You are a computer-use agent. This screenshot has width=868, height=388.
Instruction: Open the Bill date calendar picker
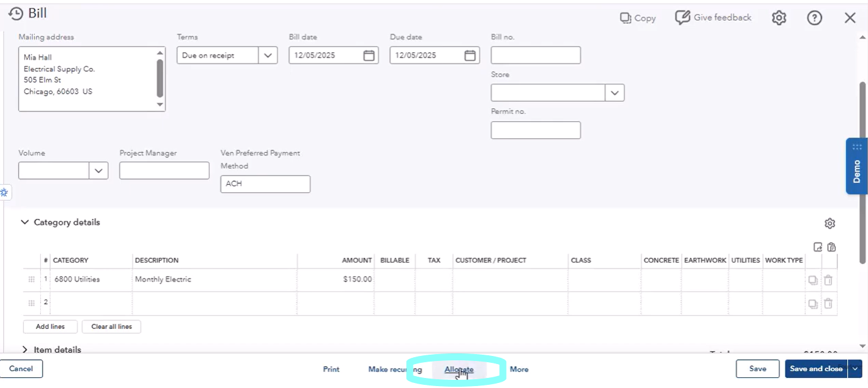click(369, 55)
